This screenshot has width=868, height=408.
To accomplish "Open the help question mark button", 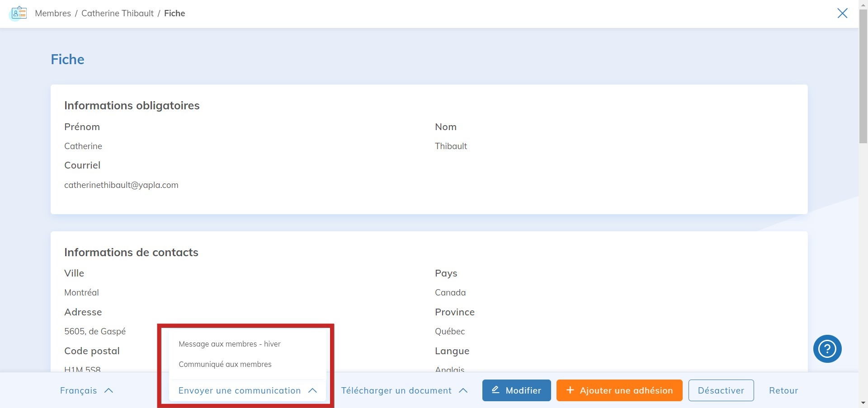I will (x=827, y=349).
